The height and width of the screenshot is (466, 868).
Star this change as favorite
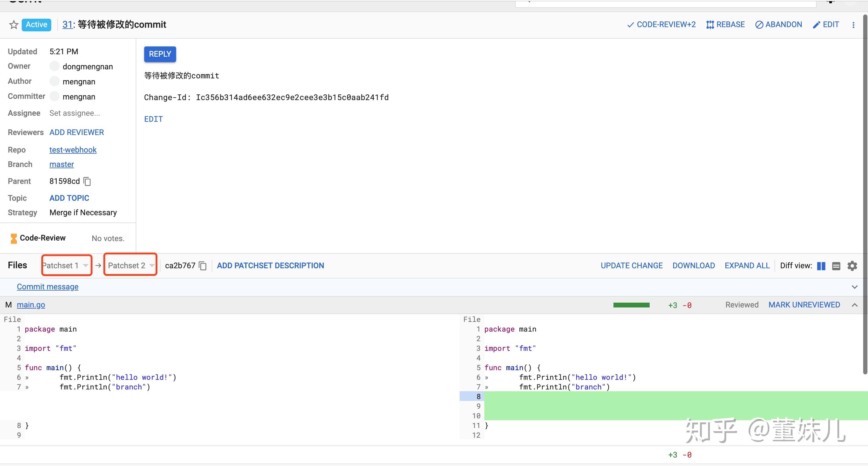[x=13, y=25]
